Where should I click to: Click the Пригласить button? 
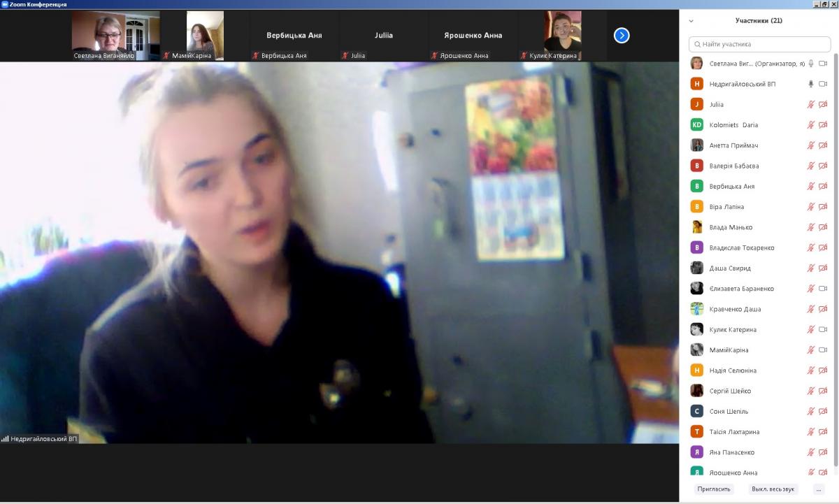pos(713,489)
